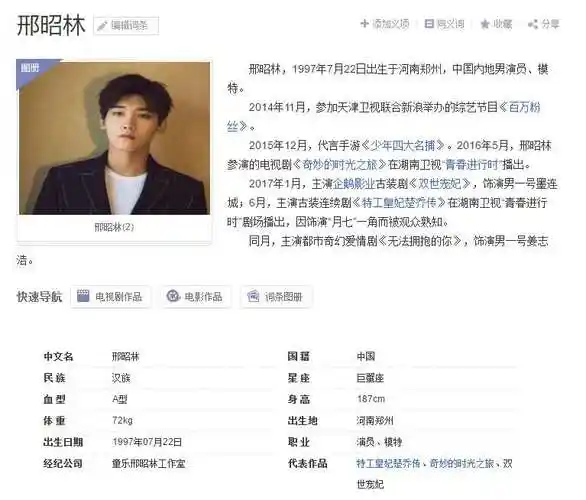Screen dimensions: 586x500
Task: Open the 企鹅影业 link
Action: (x=354, y=183)
